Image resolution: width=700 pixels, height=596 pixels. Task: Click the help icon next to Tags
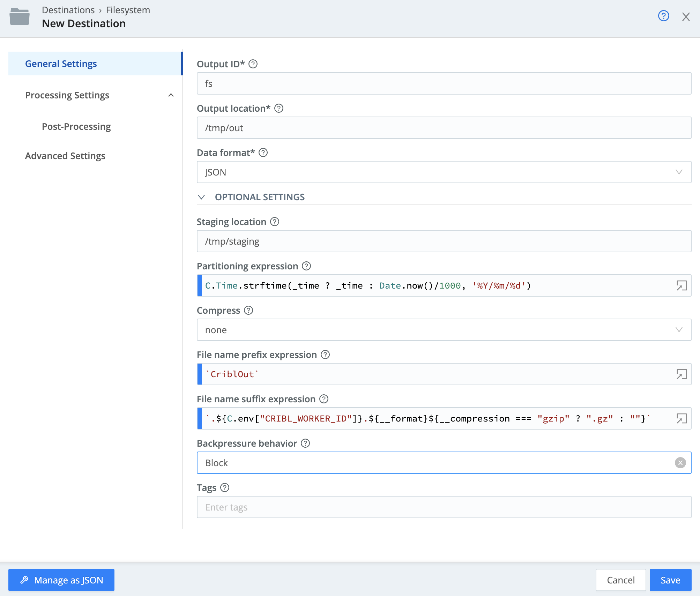[x=224, y=487]
